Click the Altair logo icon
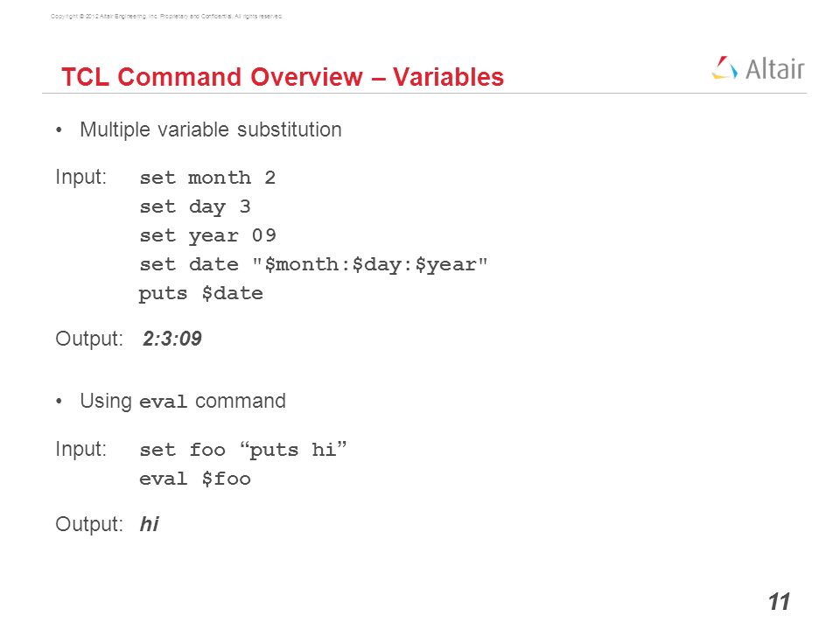This screenshot has width=840, height=630. coord(724,68)
